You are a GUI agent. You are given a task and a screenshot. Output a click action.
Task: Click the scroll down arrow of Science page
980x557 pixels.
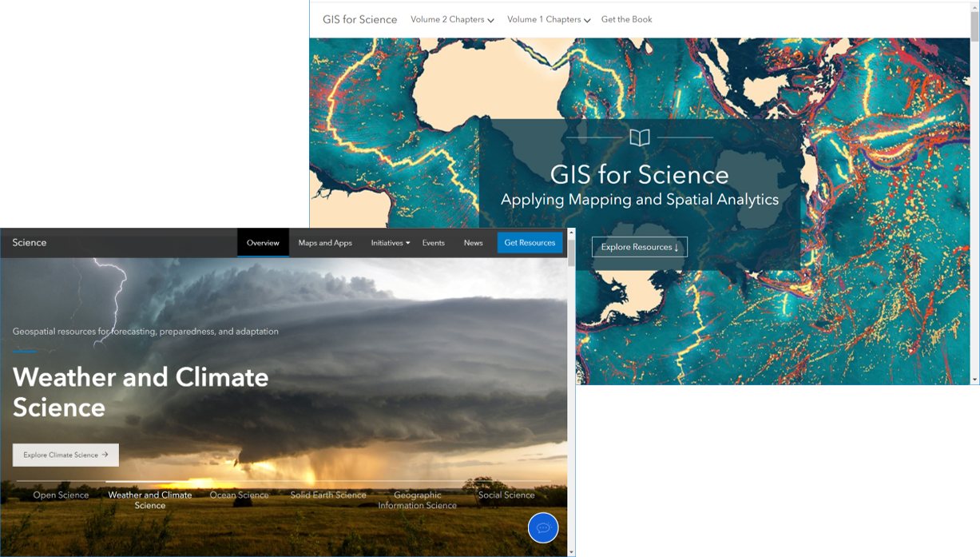[x=571, y=551]
